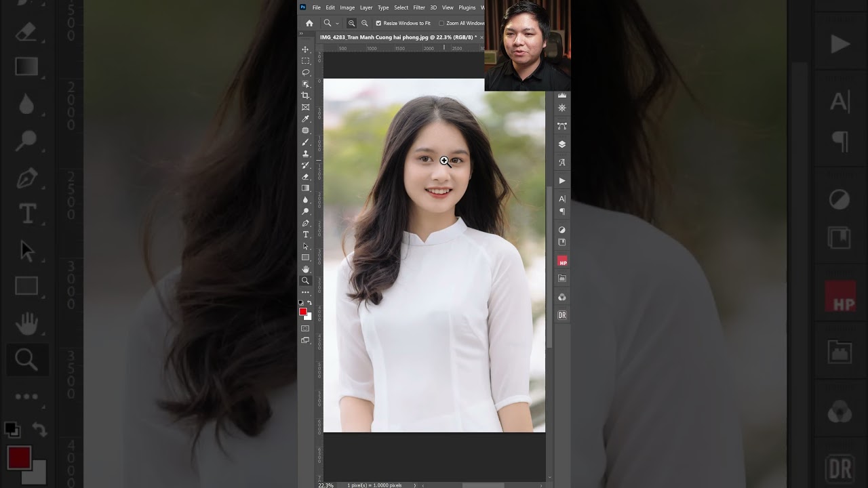Select the Pen tool

(x=305, y=223)
